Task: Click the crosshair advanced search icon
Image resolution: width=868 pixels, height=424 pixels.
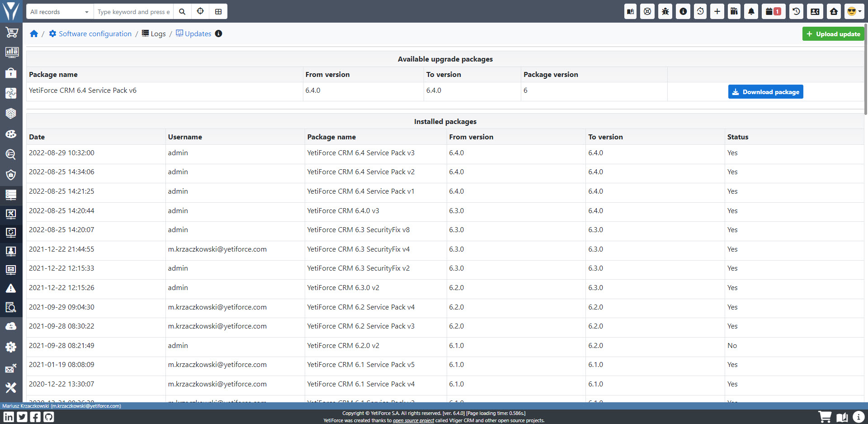Action: tap(200, 12)
